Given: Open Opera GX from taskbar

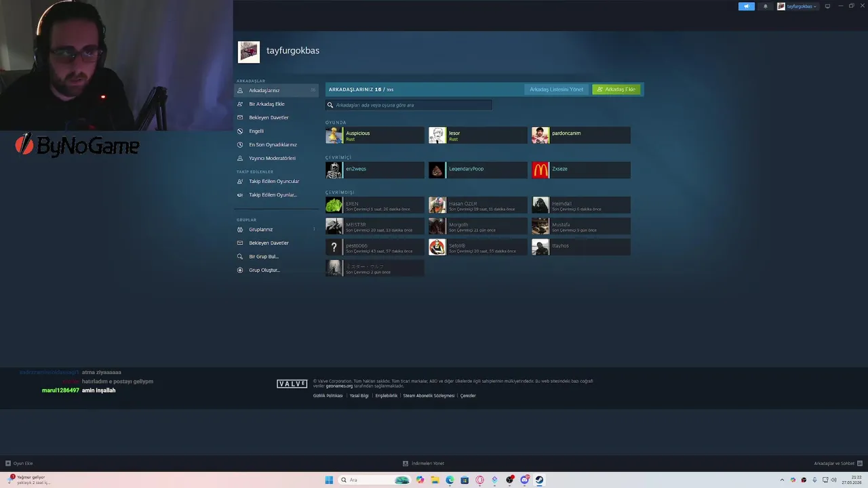Looking at the screenshot, I should click(x=479, y=480).
